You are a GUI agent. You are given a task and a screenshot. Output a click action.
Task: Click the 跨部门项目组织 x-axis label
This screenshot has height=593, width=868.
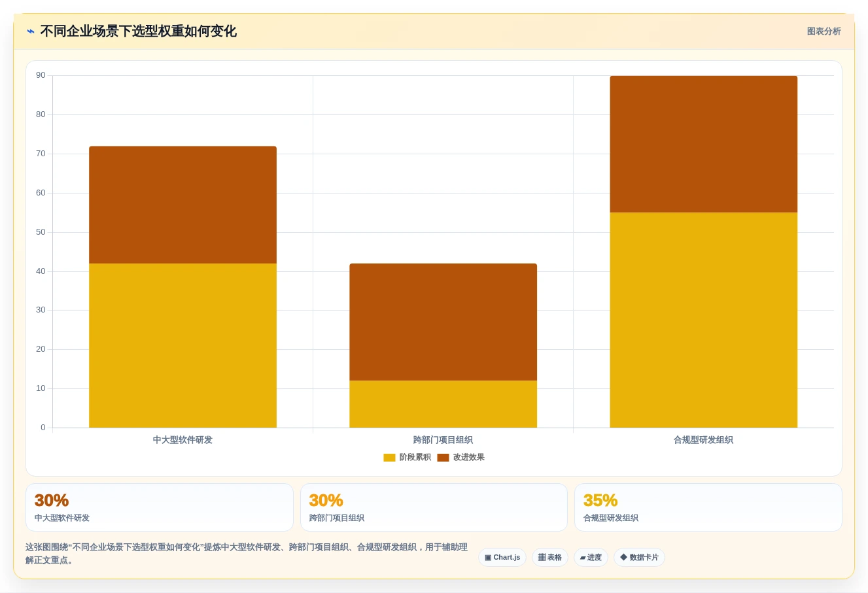pos(443,440)
